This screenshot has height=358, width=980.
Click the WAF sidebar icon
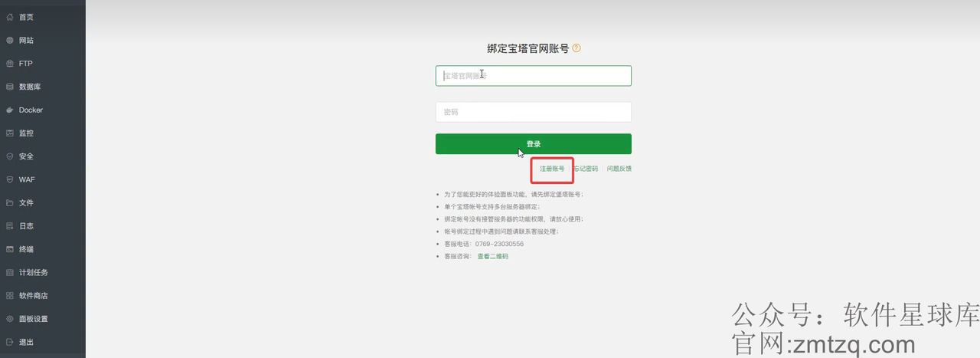pos(10,179)
